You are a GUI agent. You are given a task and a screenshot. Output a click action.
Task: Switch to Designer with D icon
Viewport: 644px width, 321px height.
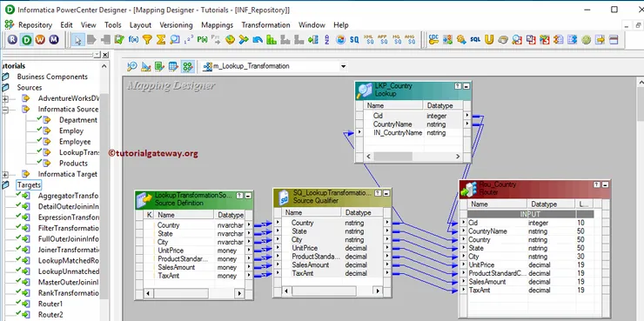(26, 40)
